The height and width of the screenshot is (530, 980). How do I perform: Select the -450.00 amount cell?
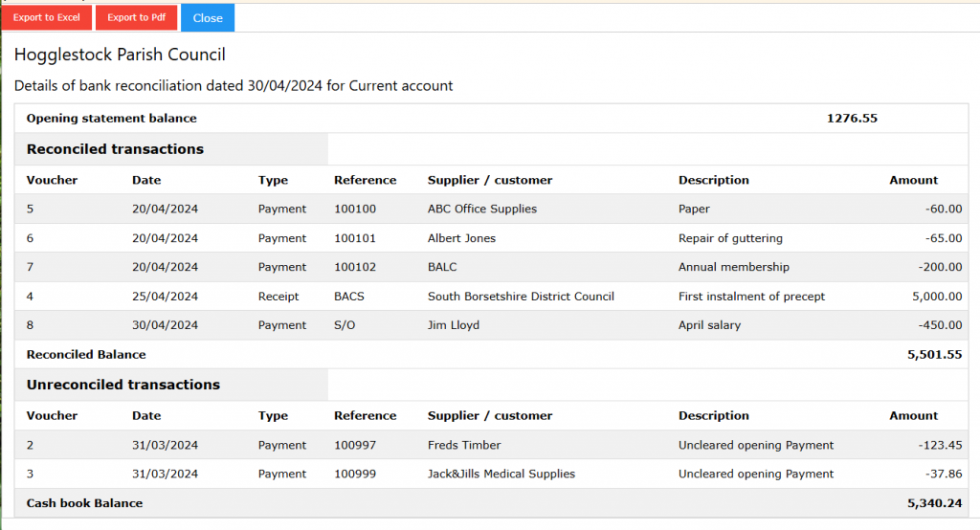pos(940,325)
